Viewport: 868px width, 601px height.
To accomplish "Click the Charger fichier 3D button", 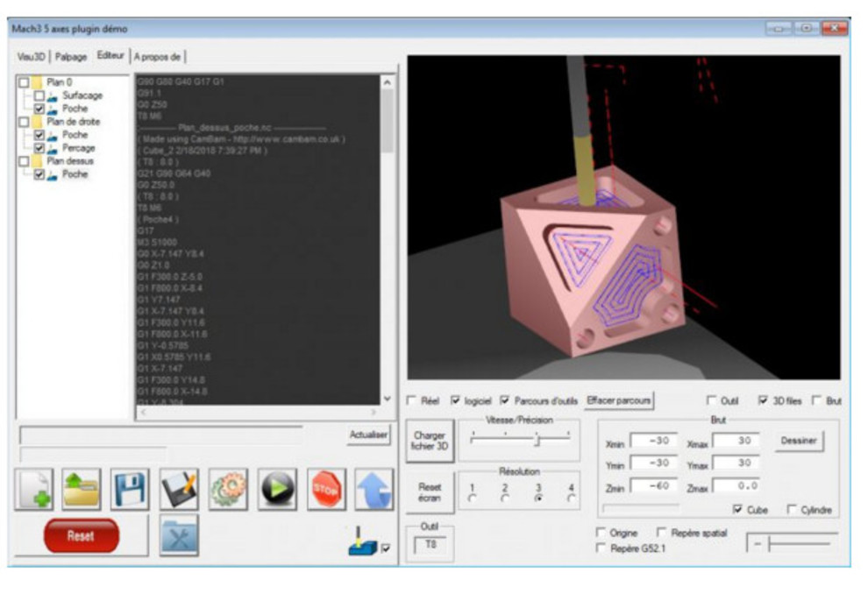I will (430, 441).
